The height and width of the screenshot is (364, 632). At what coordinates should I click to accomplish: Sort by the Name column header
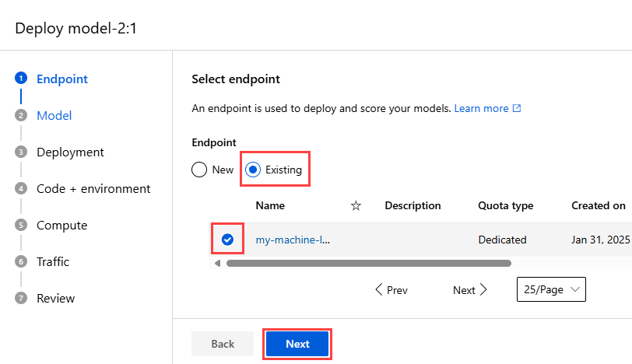pos(270,206)
